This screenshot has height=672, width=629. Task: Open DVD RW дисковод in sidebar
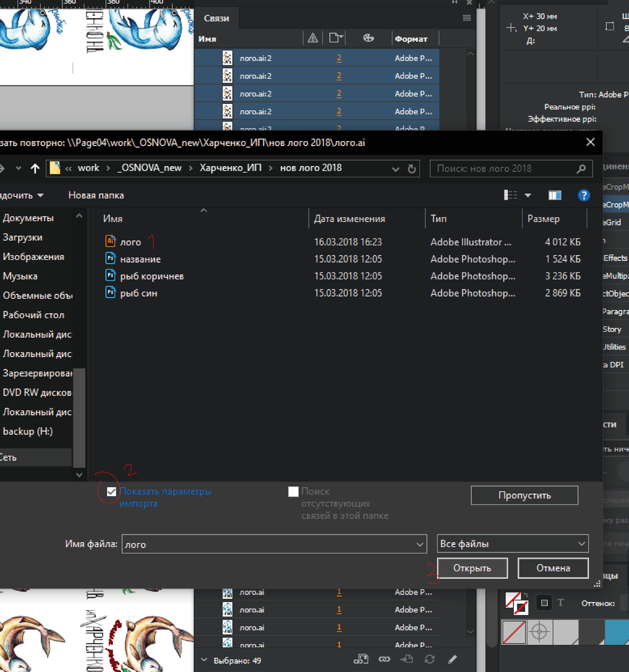[x=37, y=392]
